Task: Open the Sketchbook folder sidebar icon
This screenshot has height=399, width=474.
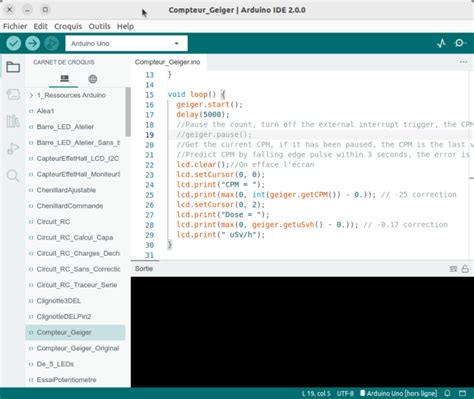Action: [x=13, y=67]
